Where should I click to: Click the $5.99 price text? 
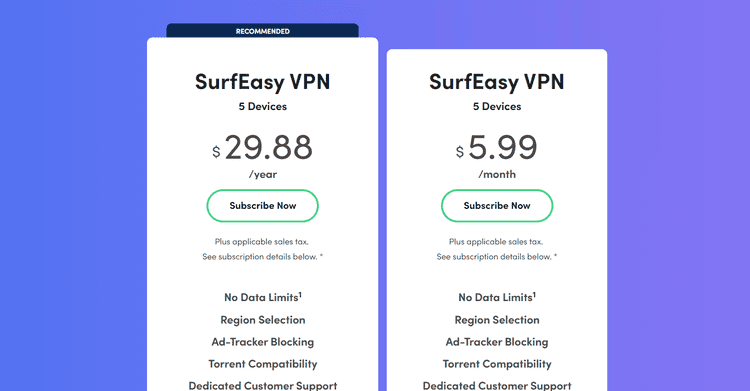pos(497,147)
